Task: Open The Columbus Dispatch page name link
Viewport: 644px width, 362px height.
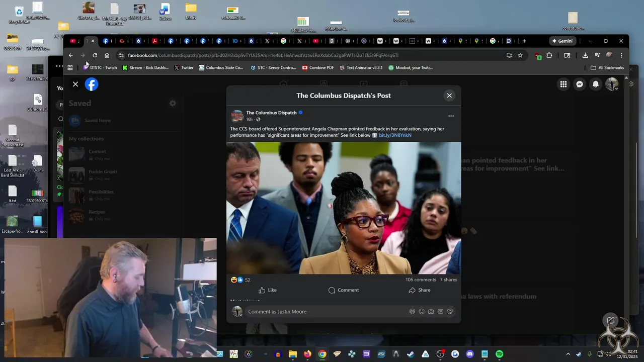Action: tap(271, 113)
